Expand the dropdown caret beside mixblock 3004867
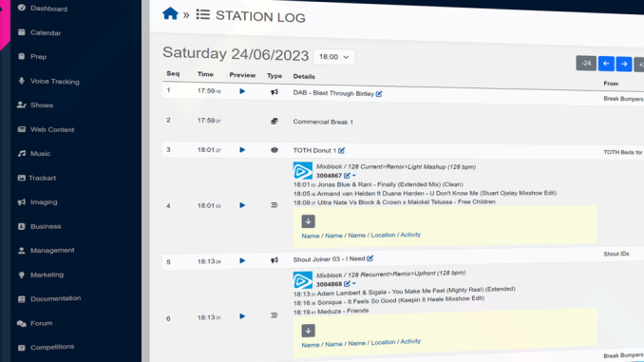This screenshot has height=362, width=644. coord(354,176)
